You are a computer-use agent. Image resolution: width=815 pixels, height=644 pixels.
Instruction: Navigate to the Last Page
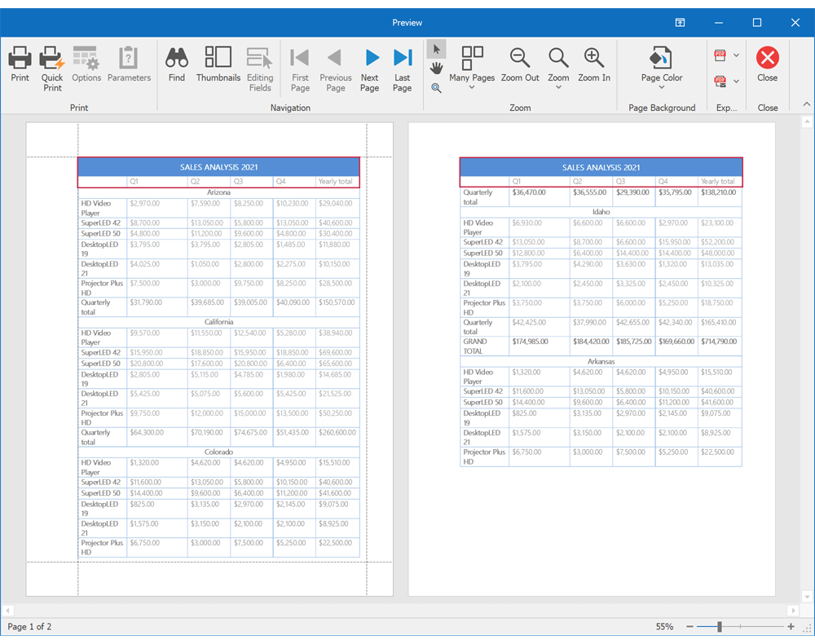coord(402,64)
